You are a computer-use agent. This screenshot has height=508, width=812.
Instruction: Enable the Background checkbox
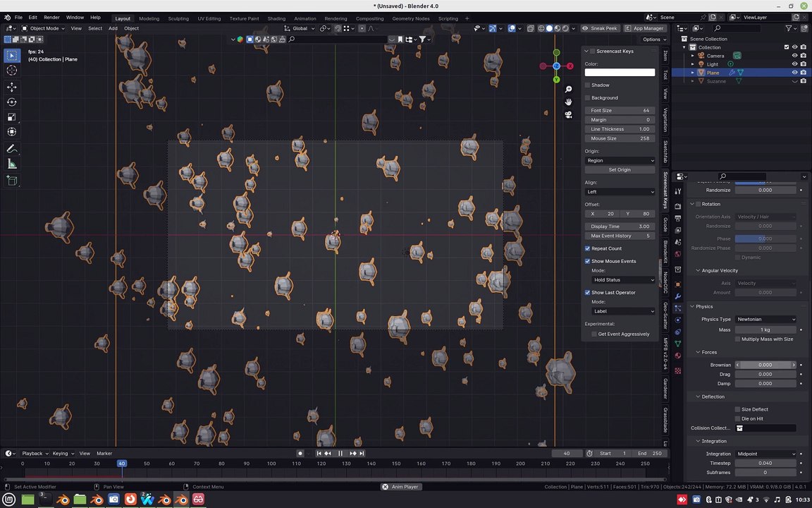[588, 97]
